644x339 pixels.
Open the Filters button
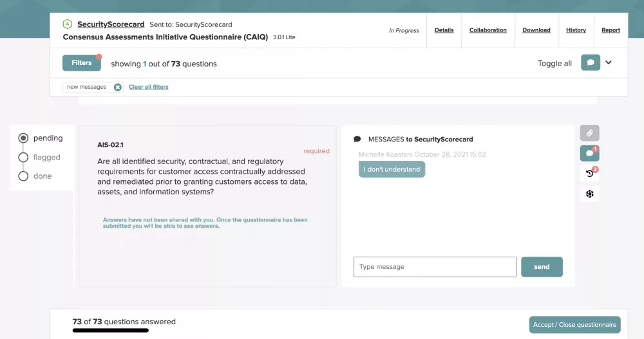(x=82, y=63)
